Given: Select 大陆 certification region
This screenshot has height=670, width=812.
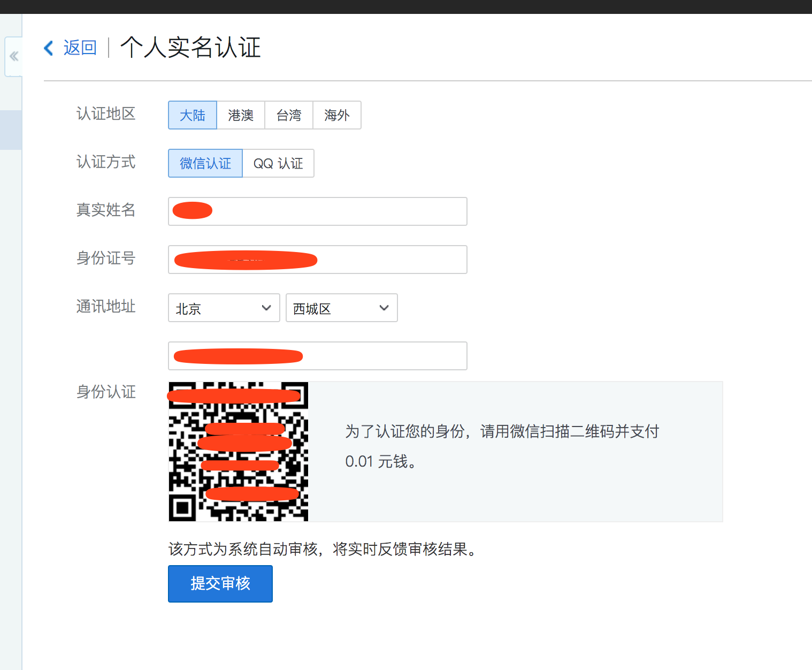Looking at the screenshot, I should tap(193, 115).
